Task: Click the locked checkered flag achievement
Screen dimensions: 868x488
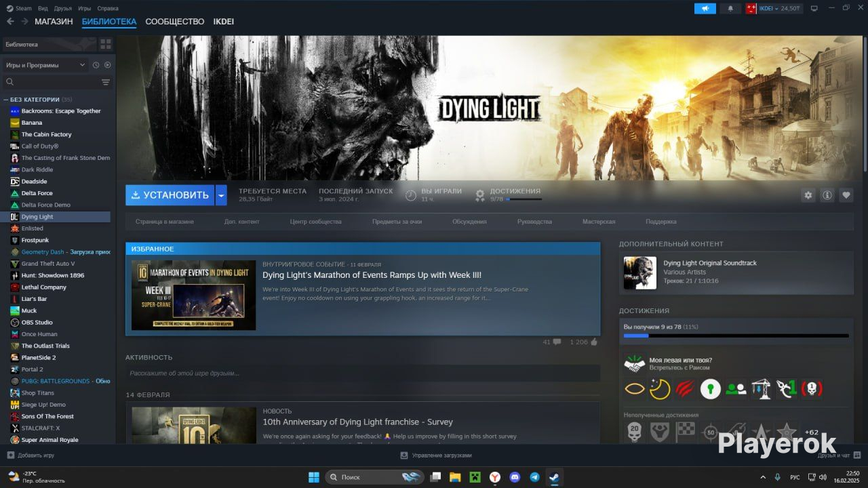Action: point(685,432)
